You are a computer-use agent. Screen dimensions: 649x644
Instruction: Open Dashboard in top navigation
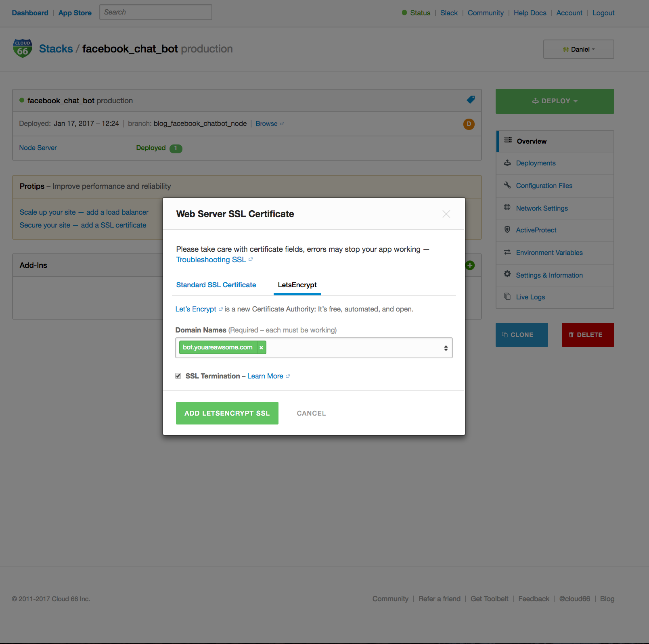(30, 13)
